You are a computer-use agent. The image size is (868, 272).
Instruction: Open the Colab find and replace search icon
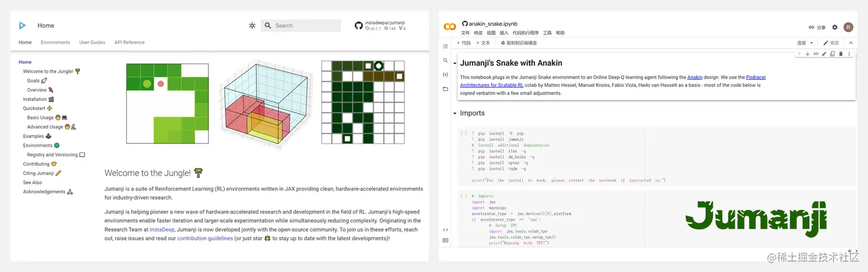(x=445, y=60)
